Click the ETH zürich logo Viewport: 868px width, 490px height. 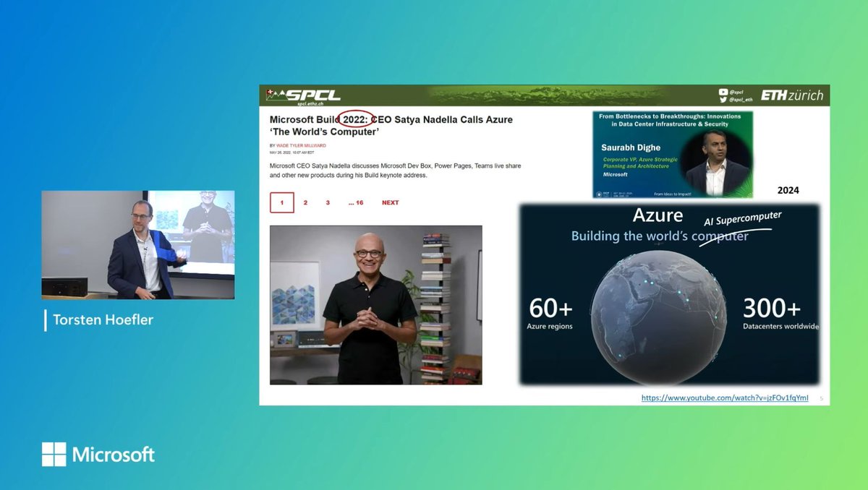(791, 95)
